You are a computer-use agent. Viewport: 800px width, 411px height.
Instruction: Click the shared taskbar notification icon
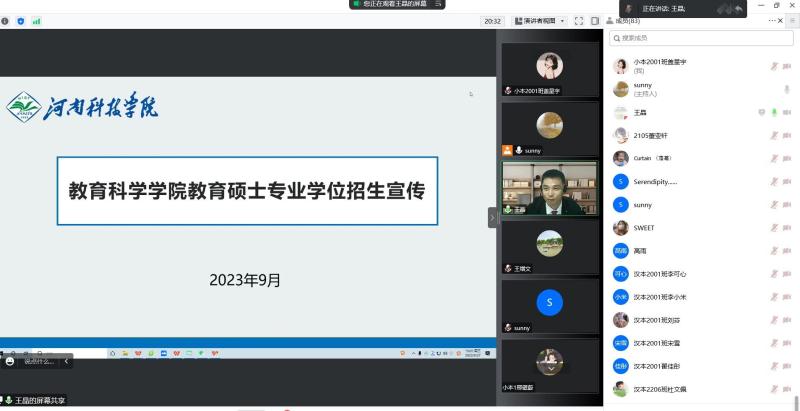[488, 353]
